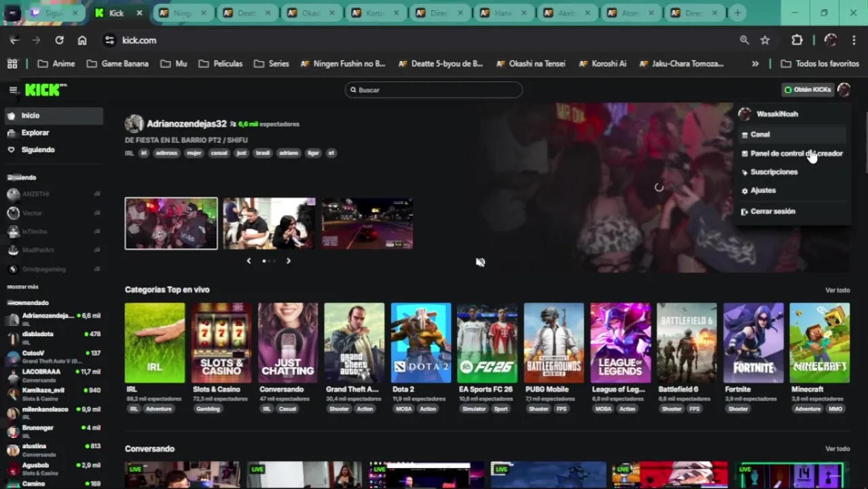Open the browser extensions puzzle icon

(797, 40)
